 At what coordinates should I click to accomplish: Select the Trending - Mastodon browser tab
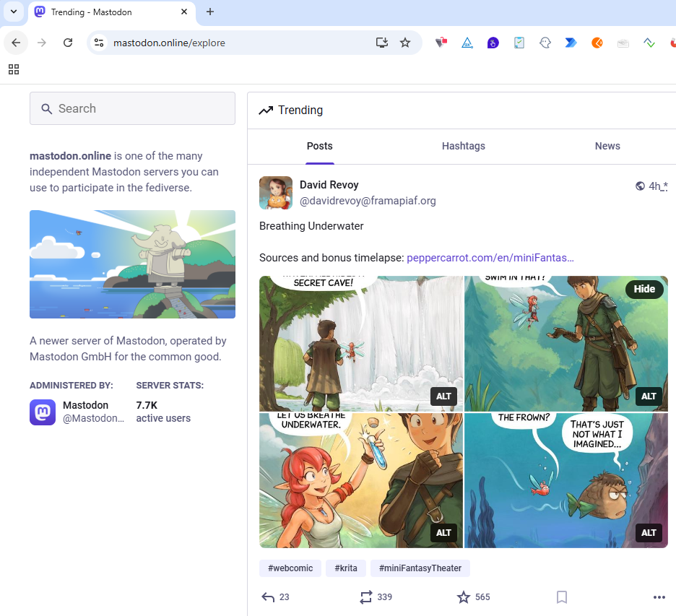[x=112, y=12]
